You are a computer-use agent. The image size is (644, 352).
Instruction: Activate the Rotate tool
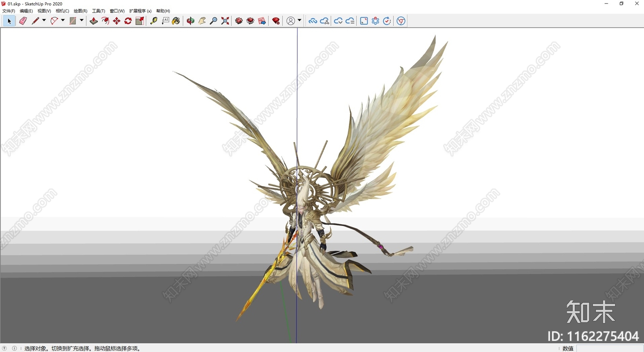coord(128,21)
